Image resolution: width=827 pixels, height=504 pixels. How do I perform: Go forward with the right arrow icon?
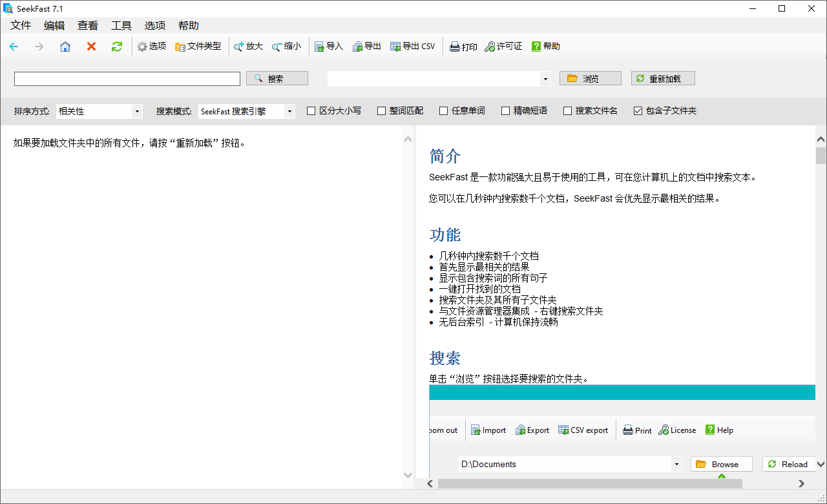[39, 47]
